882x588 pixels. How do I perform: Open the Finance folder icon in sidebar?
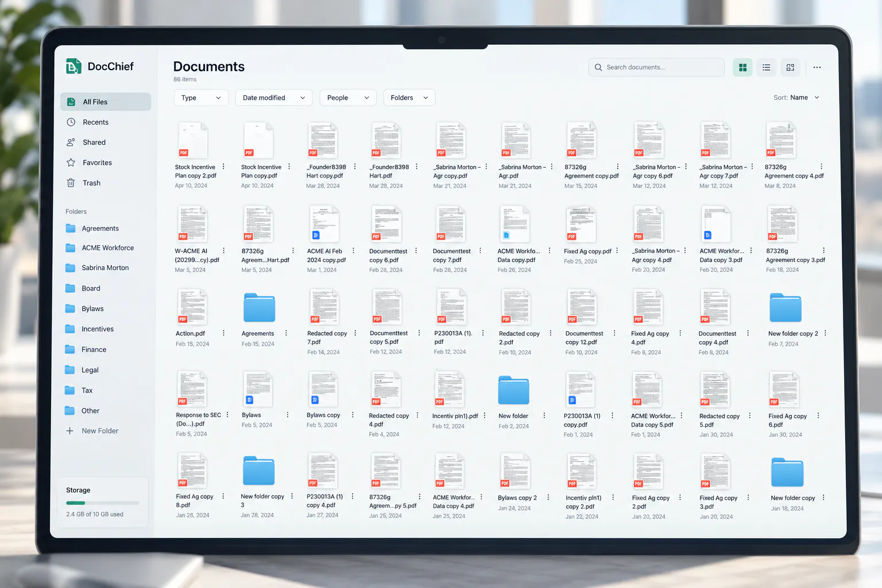click(70, 349)
